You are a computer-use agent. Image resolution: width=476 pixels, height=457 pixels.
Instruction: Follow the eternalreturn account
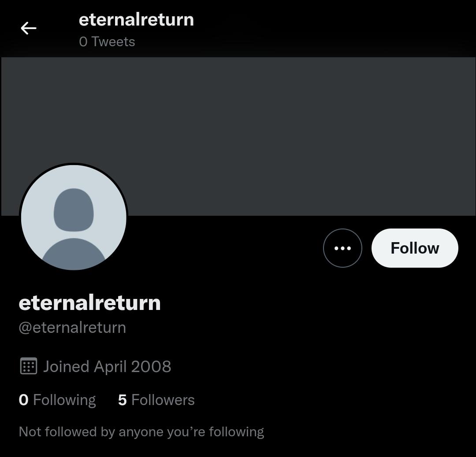tap(415, 248)
